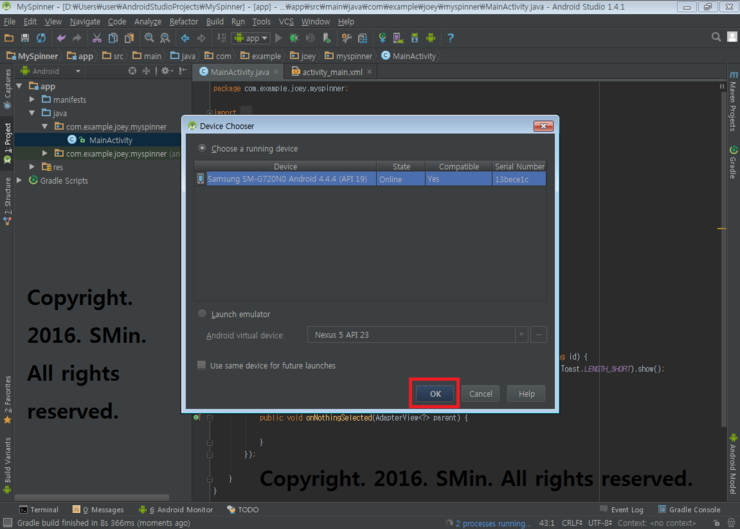Click the Attach debugger to process icon
Screen dimensions: 740x529
pyautogui.click(x=327, y=38)
